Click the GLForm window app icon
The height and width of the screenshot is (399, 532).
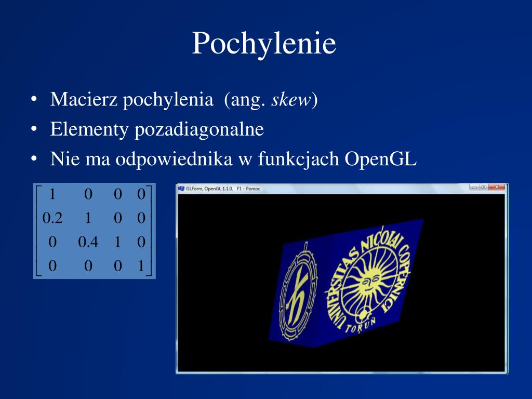(181, 188)
